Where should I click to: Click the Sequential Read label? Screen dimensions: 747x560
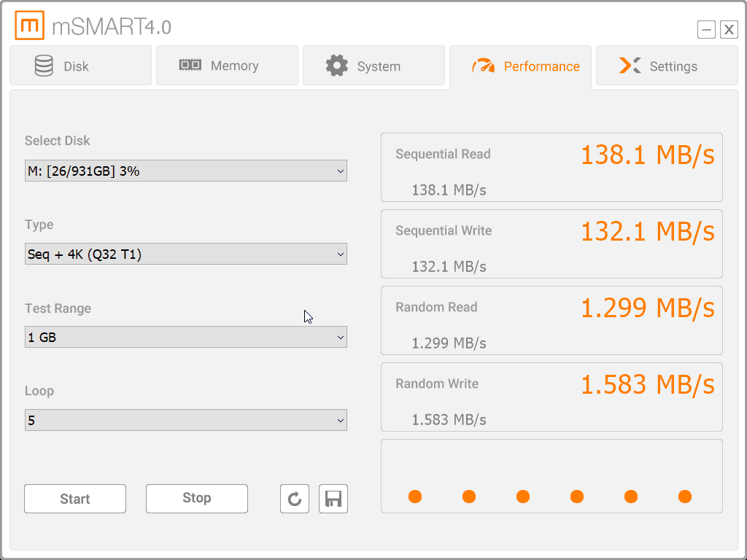point(443,154)
